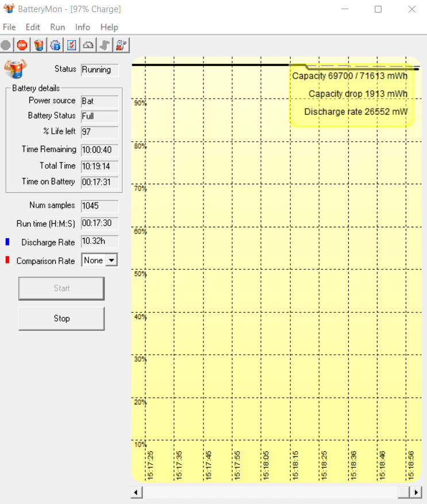Click the gray graph-step toolbar icon
Image resolution: width=427 pixels, height=504 pixels.
[105, 45]
